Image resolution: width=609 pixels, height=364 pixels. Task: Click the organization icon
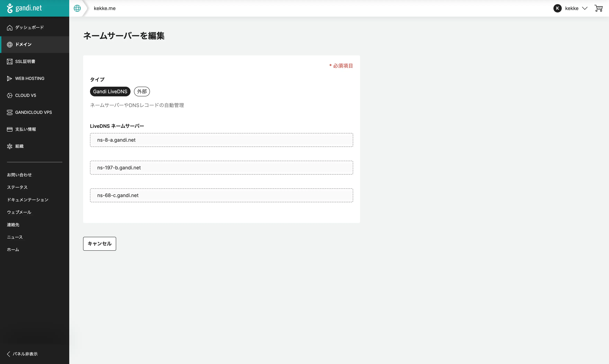coord(10,146)
